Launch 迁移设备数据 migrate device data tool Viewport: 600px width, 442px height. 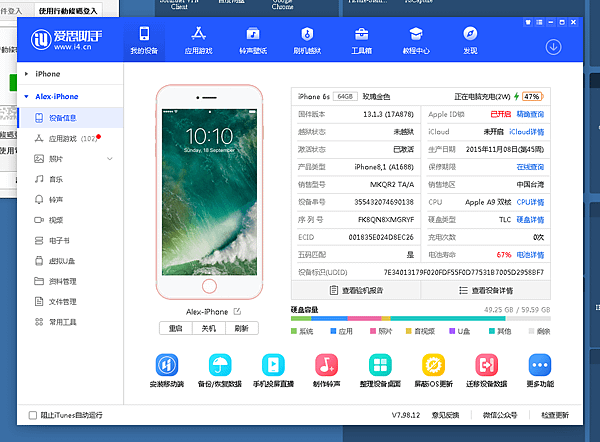point(486,370)
